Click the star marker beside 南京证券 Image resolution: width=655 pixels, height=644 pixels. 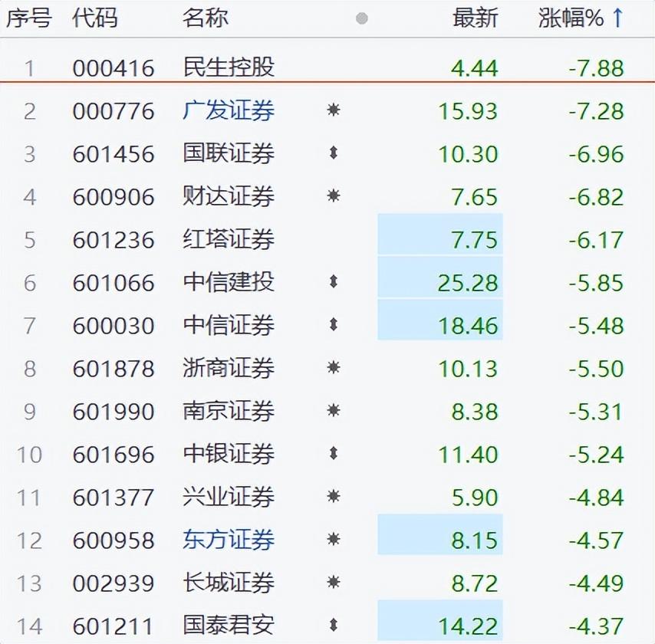click(334, 410)
